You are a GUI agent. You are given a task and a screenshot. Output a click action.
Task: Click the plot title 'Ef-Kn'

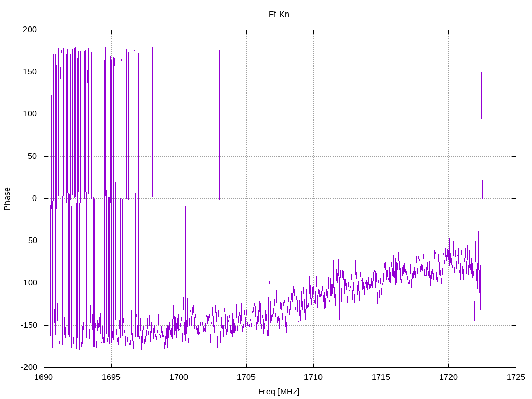pos(278,15)
